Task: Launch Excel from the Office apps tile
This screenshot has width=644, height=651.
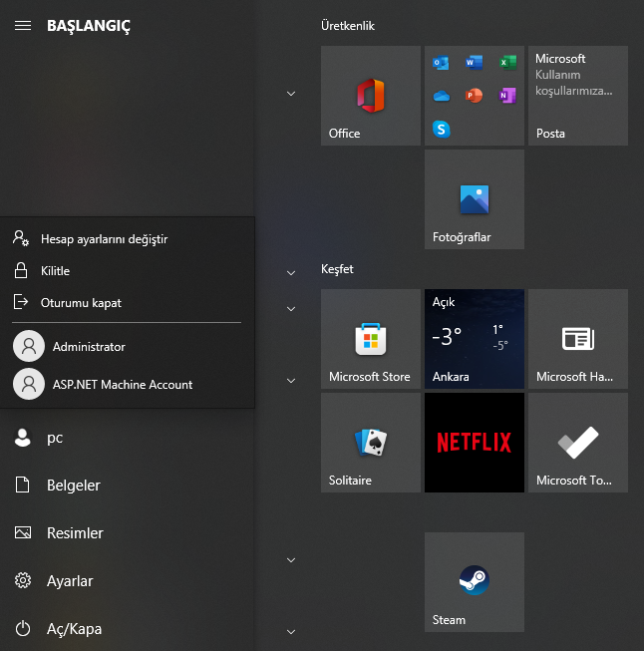Action: pyautogui.click(x=507, y=63)
